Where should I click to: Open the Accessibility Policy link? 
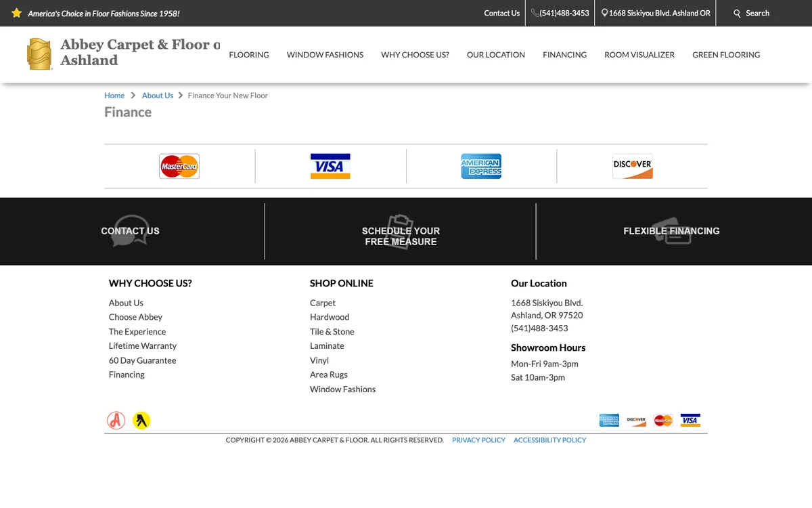(x=549, y=440)
